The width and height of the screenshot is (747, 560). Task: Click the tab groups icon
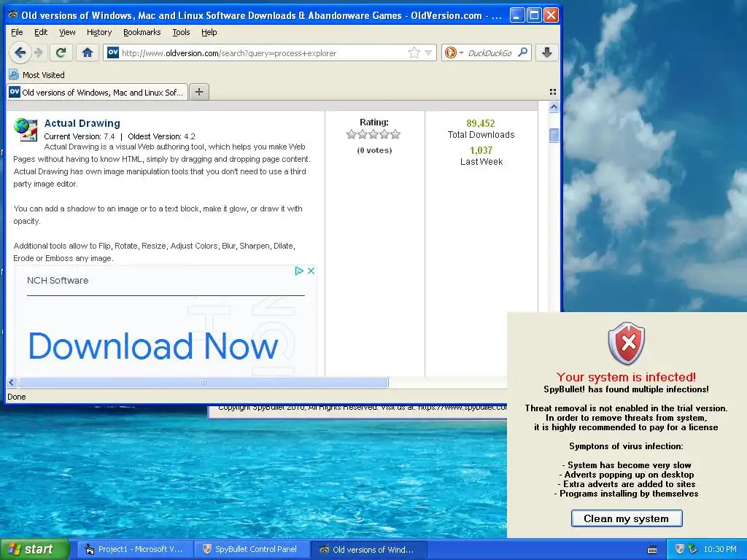point(553,92)
